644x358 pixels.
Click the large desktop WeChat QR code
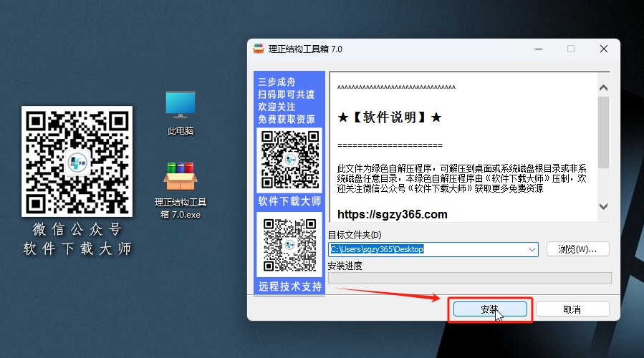(x=77, y=161)
